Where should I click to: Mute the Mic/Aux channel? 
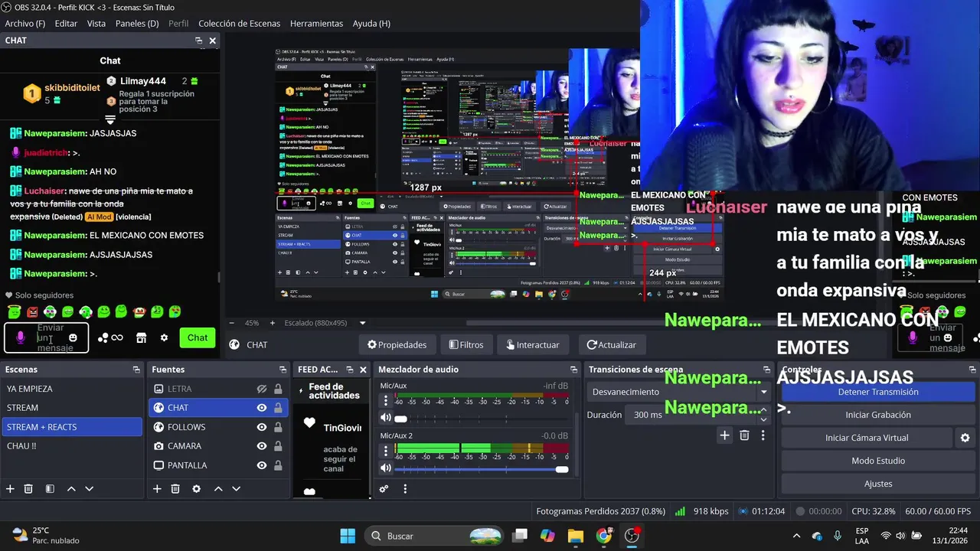coord(385,419)
